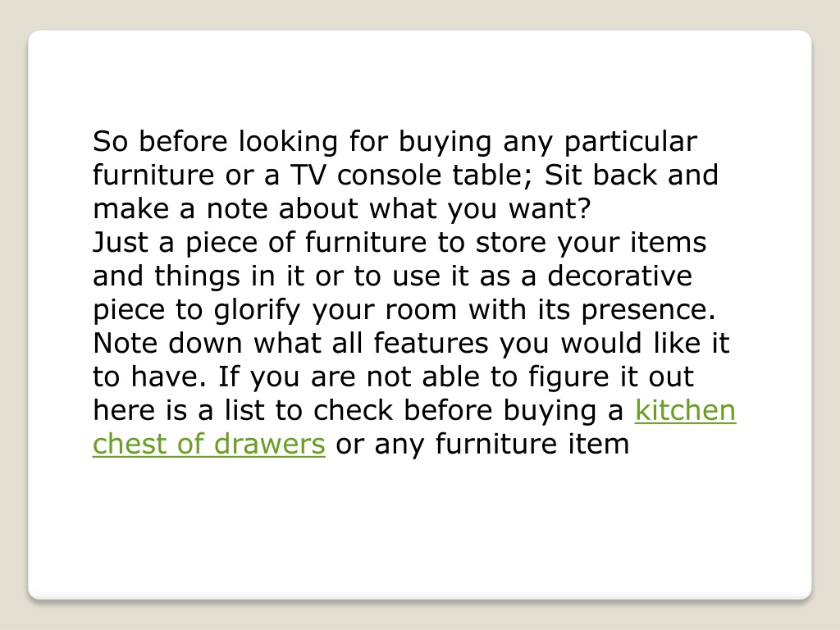The height and width of the screenshot is (630, 840).
Task: Open the 'kitchen chest of drawers' hyperlink
Action: tap(685, 411)
